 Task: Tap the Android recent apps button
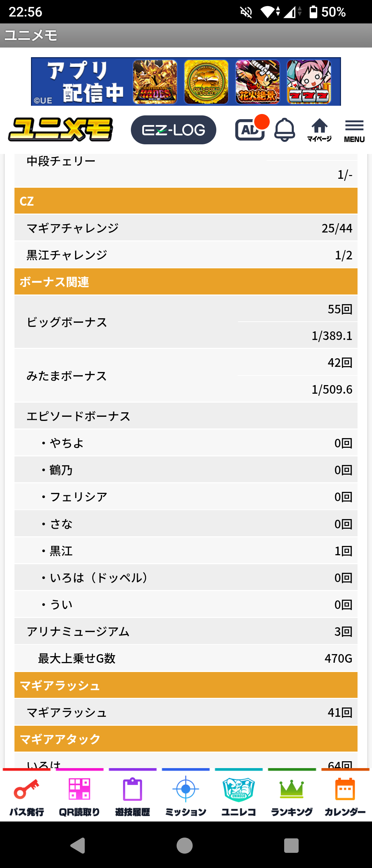[291, 845]
